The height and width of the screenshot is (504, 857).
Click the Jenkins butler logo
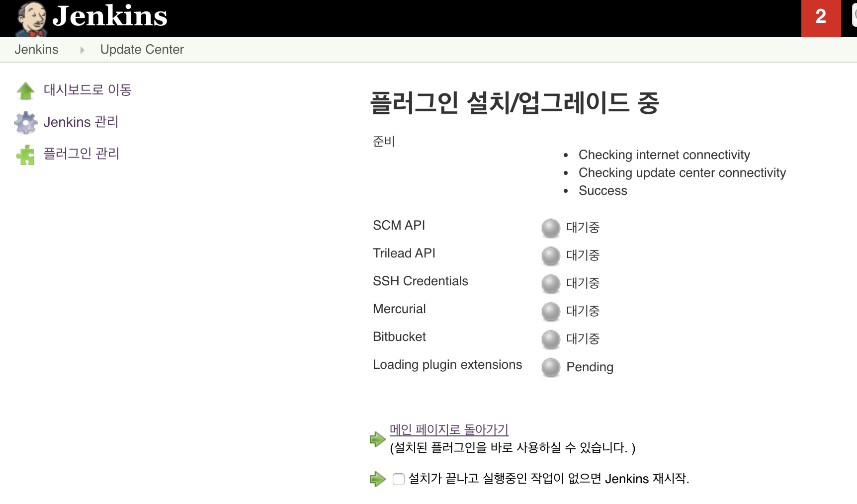point(31,19)
